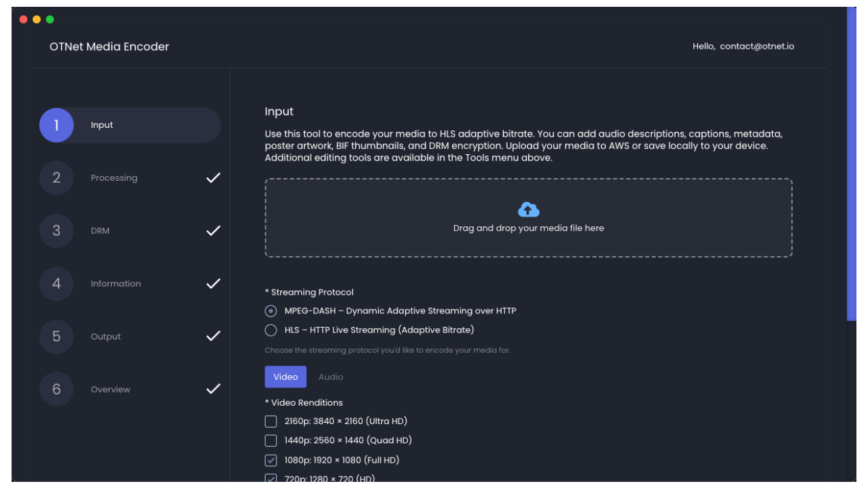Click the vertical scrollbar on the right edge

point(851,163)
